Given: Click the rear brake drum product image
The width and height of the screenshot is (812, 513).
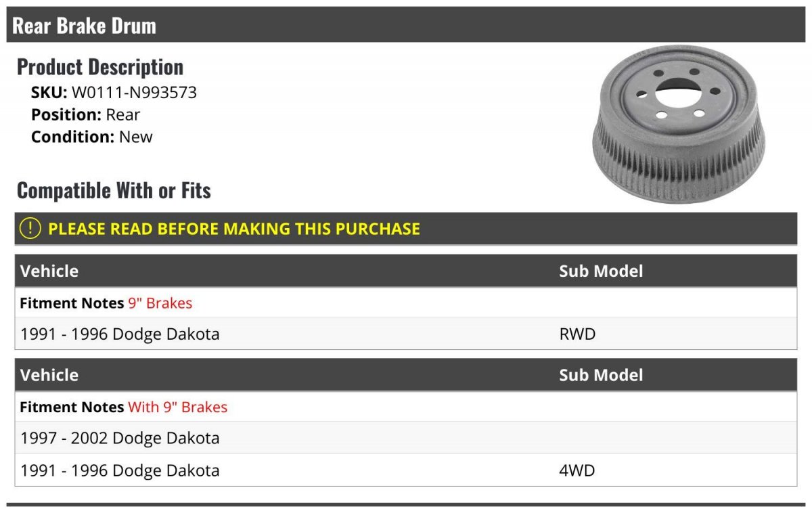Looking at the screenshot, I should coord(679,124).
